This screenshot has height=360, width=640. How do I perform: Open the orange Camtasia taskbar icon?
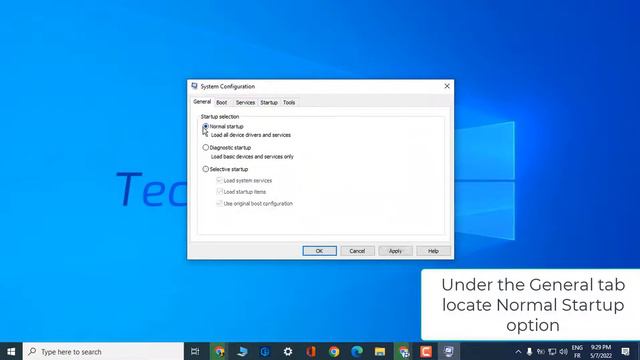pos(426,351)
